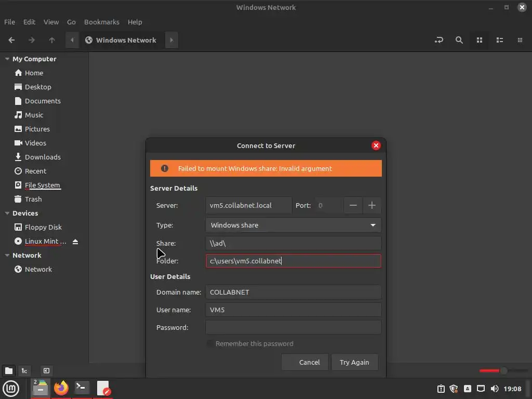The width and height of the screenshot is (532, 399).
Task: Open Floppy Disk device
Action: pyautogui.click(x=44, y=228)
